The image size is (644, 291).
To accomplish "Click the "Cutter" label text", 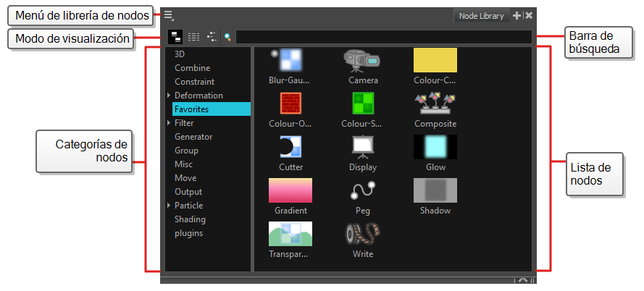I will pyautogui.click(x=290, y=167).
